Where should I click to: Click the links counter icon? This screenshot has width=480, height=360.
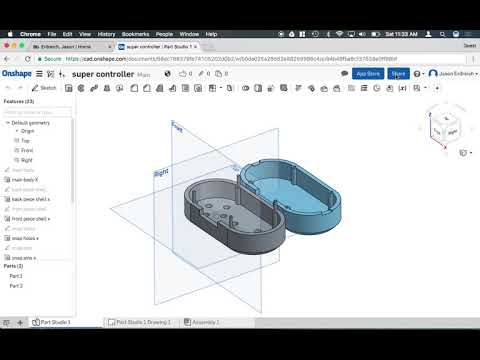(x=204, y=74)
